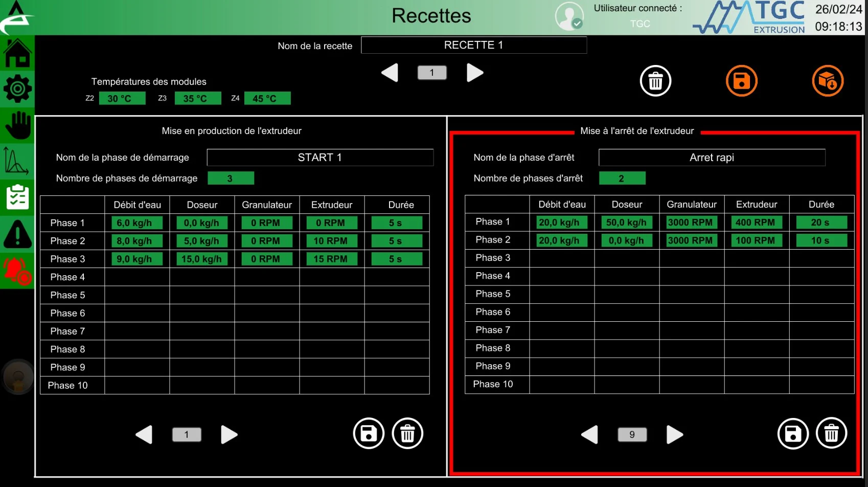868x487 pixels.
Task: Open the curves graph icon in sidebar
Action: [17, 161]
